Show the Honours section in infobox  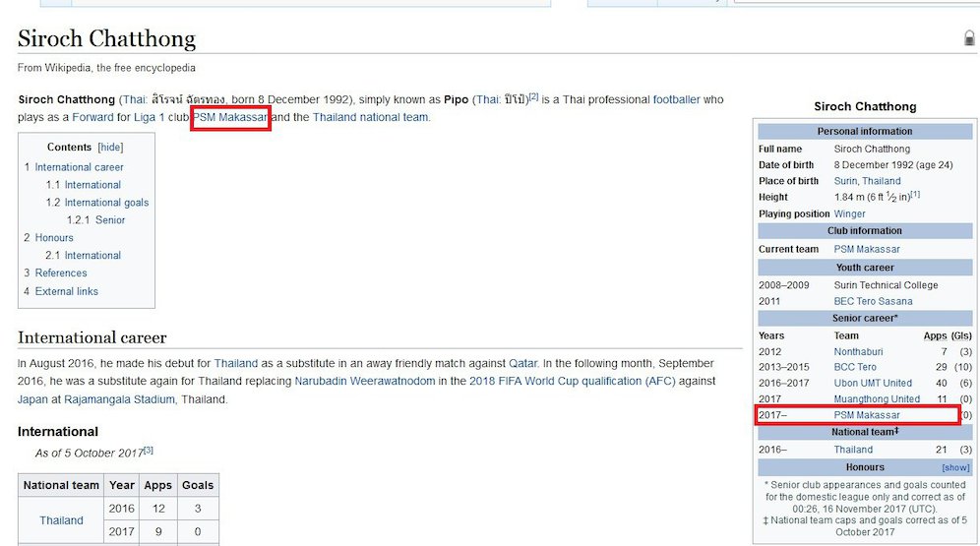pyautogui.click(x=955, y=467)
